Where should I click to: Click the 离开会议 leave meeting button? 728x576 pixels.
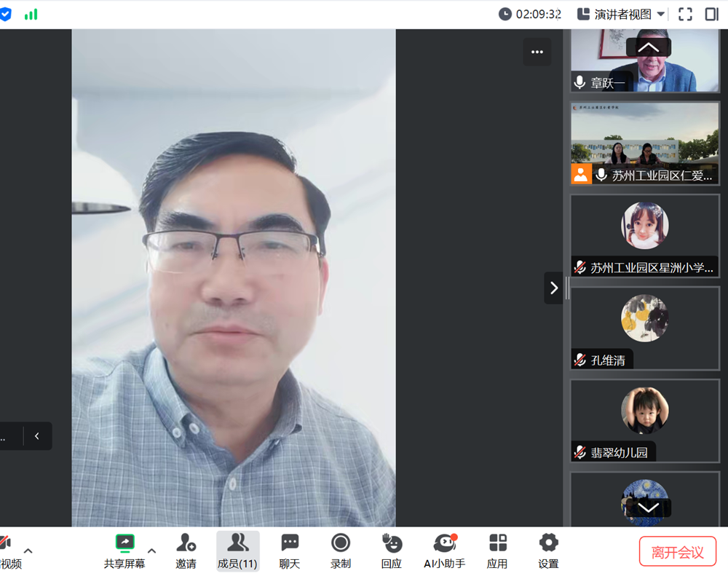[677, 552]
